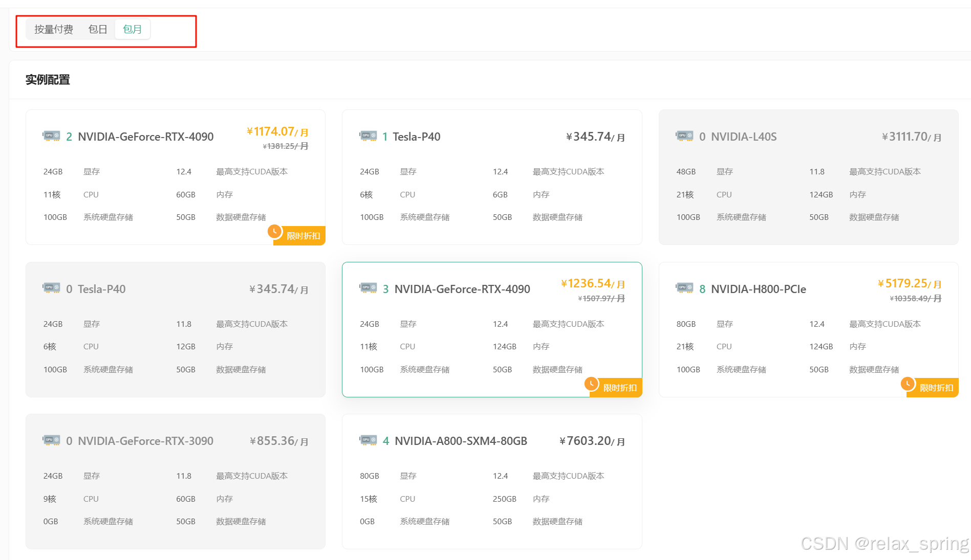Click GPU icon on NVIDIA-A800-SXM4-80GB card
Image resolution: width=971 pixels, height=560 pixels.
pyautogui.click(x=368, y=440)
